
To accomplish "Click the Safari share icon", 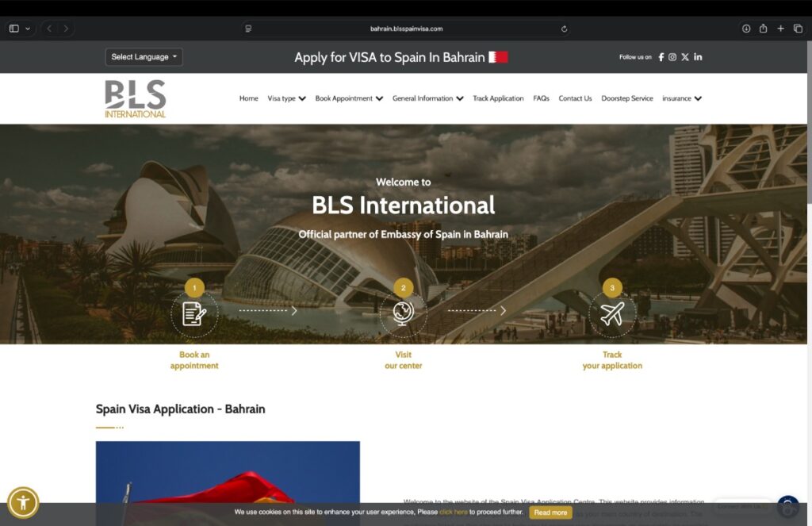I will click(764, 28).
